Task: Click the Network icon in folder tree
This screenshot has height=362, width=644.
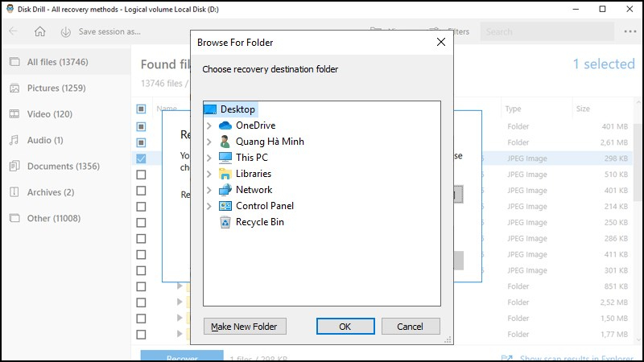Action: coord(225,190)
